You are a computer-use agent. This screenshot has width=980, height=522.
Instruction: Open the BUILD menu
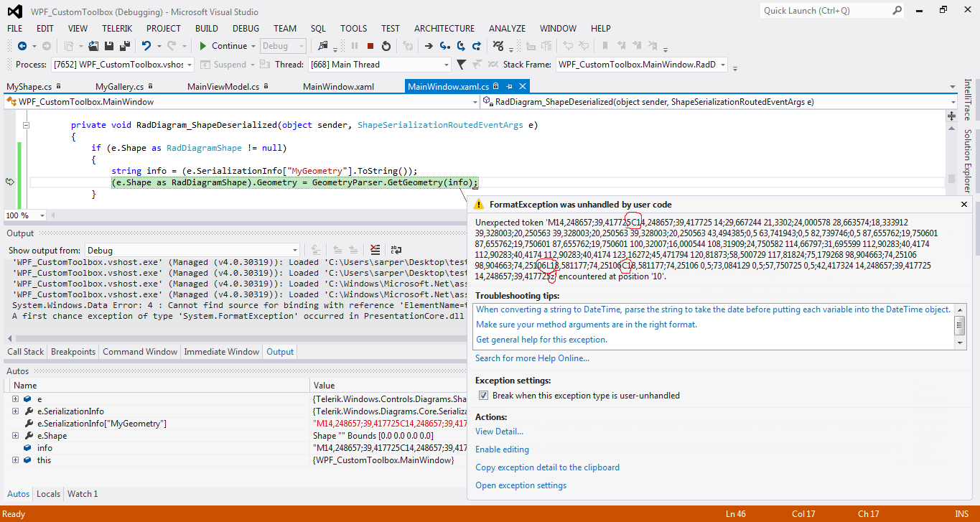click(207, 29)
